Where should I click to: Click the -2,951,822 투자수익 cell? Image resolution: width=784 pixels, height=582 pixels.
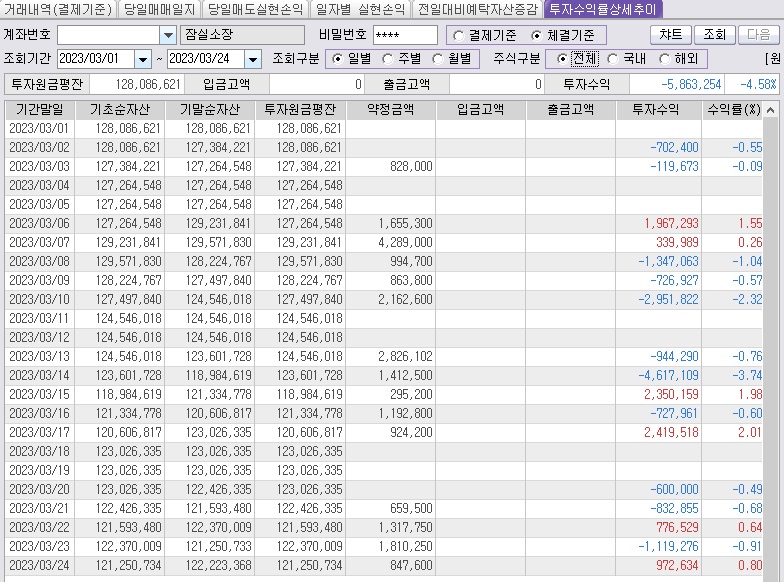pyautogui.click(x=658, y=300)
